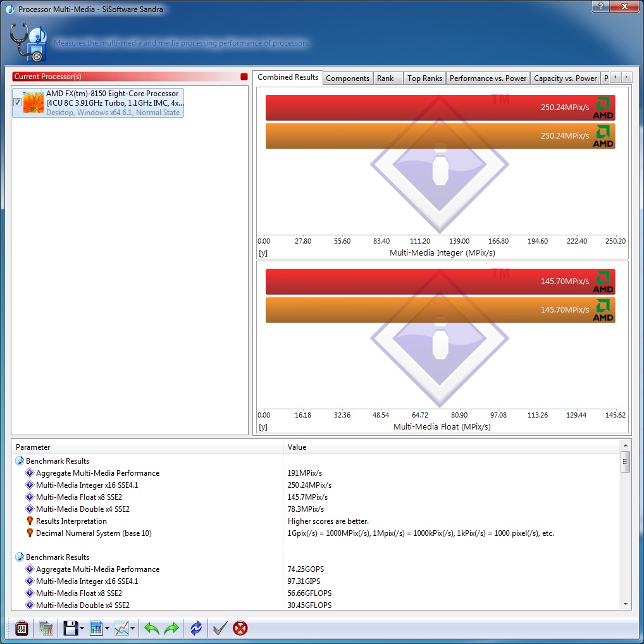Click the 'Higher scores are better.' text
The image size is (644, 644).
[x=328, y=521]
